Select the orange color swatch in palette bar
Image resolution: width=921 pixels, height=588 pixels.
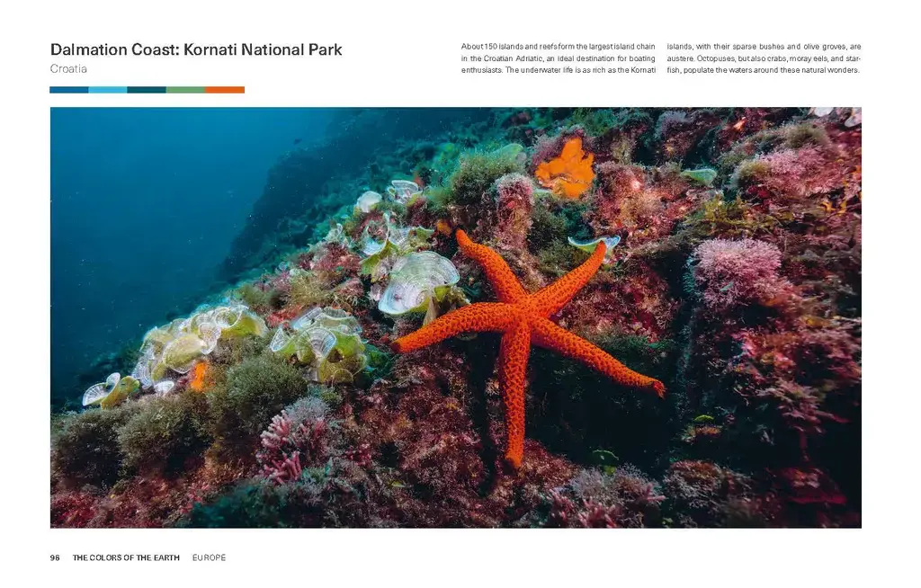coord(225,90)
